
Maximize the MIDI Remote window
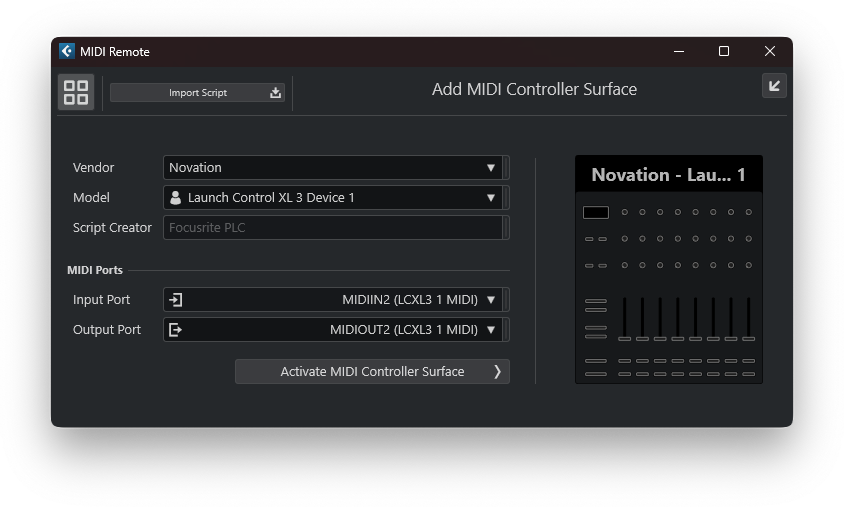click(x=723, y=51)
